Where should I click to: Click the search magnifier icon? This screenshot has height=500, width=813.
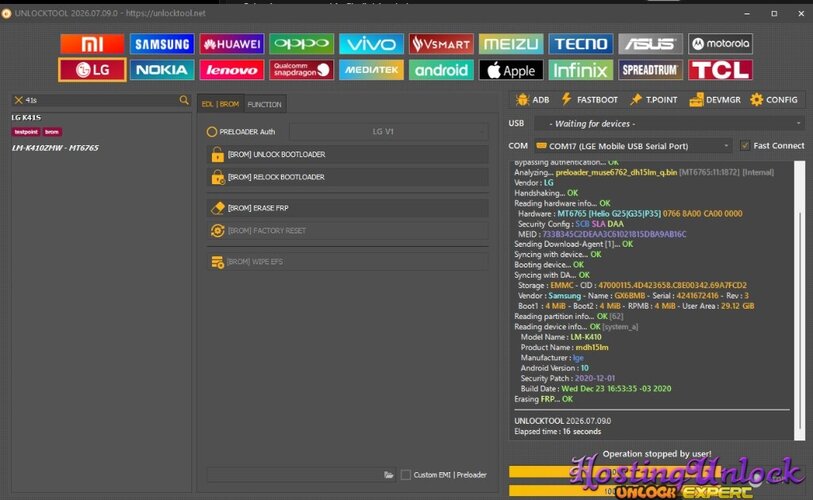tap(184, 100)
